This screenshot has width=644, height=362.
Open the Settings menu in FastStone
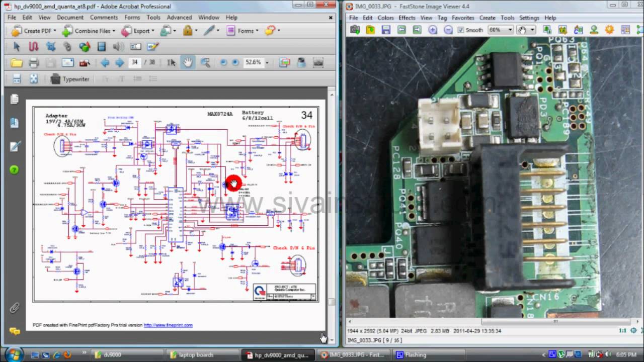coord(529,18)
